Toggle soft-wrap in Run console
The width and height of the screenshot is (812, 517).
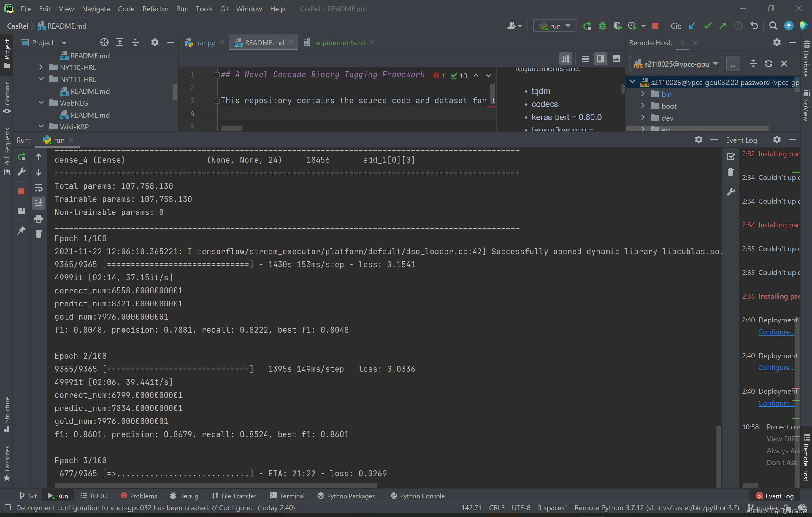coord(39,188)
